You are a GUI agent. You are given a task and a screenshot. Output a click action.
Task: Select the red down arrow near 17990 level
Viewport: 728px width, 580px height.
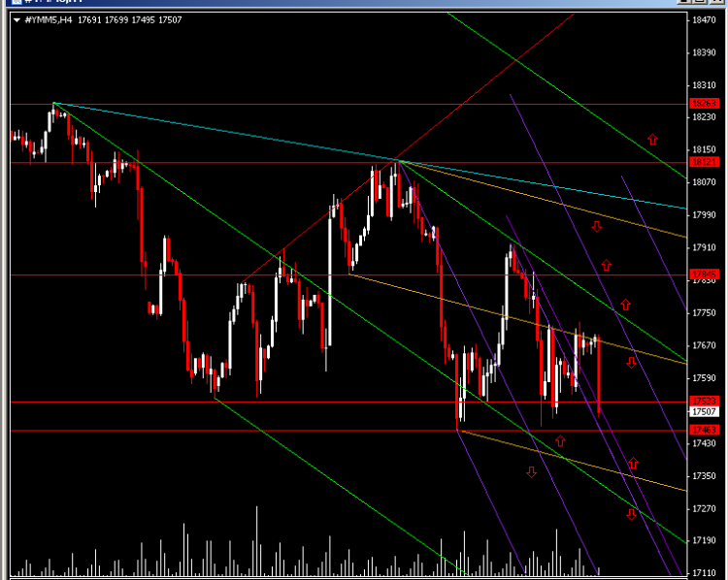pos(597,226)
